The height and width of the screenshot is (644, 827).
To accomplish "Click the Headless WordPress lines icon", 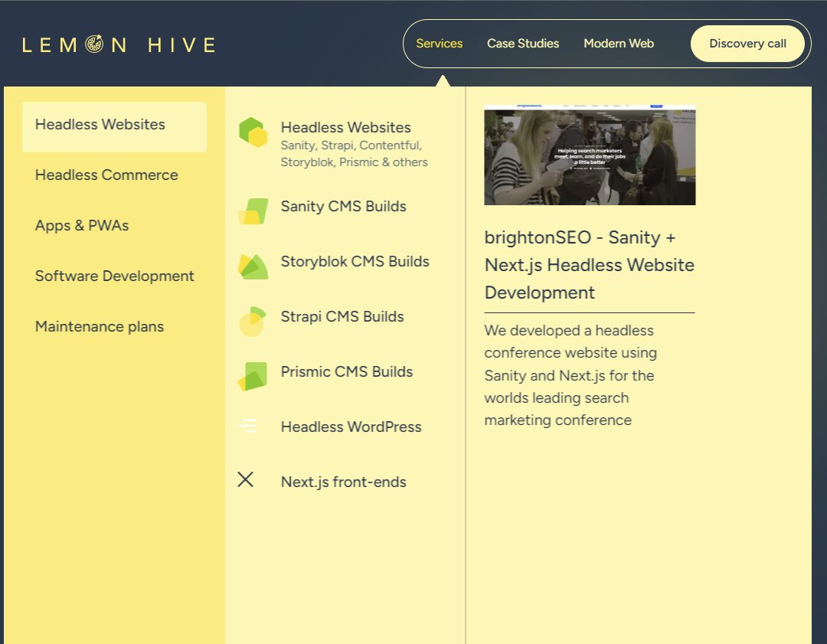I will (x=247, y=425).
